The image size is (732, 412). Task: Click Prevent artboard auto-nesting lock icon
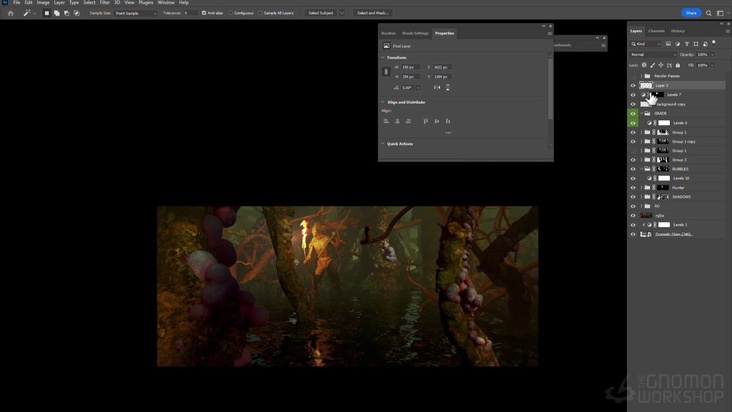[669, 65]
